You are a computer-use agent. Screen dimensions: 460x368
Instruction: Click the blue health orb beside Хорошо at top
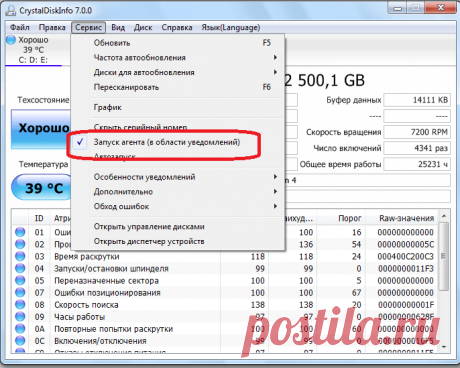pos(11,40)
